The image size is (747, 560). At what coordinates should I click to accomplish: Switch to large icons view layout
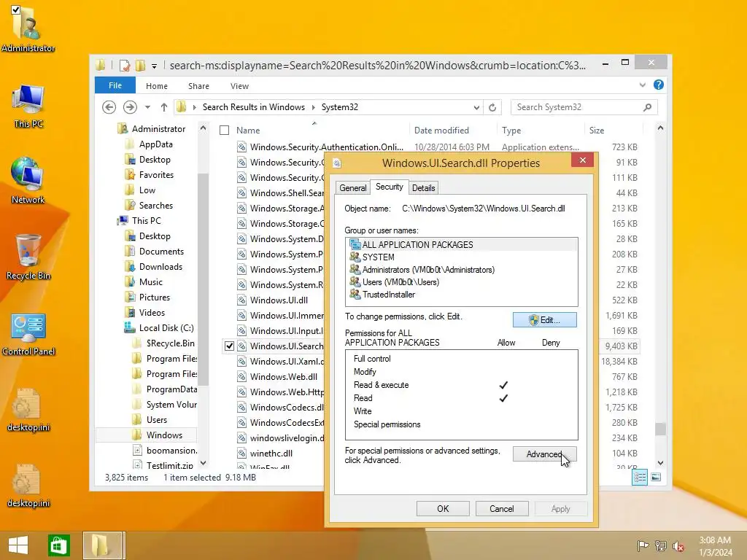click(656, 477)
